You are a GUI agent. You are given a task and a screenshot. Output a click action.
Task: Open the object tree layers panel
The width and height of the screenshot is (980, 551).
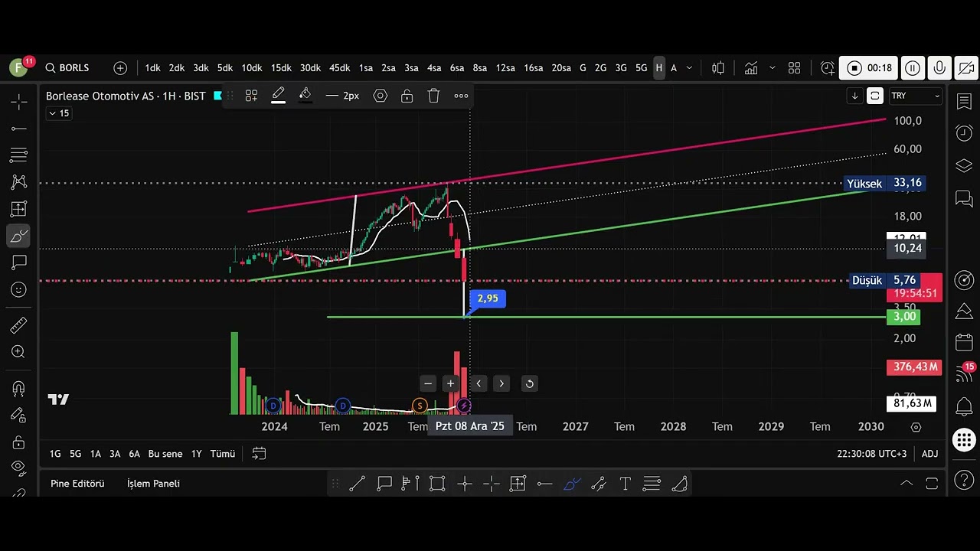(964, 166)
